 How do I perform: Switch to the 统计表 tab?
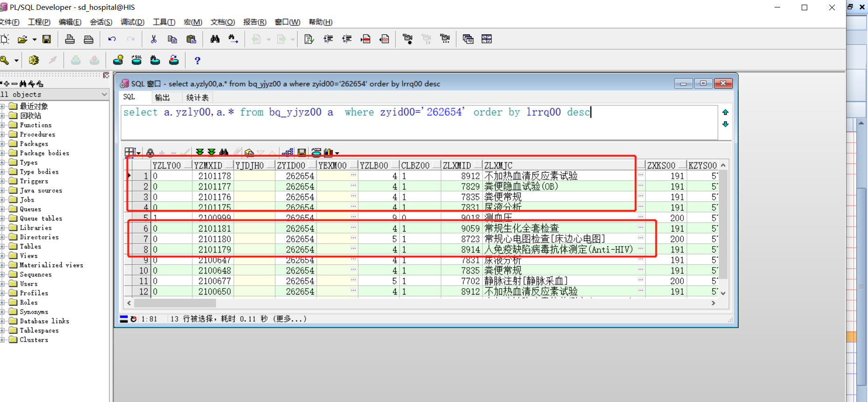tap(198, 97)
